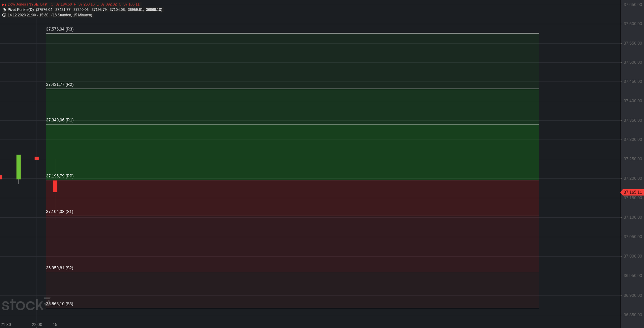Click the red 37.165,11 current price tag
The image size is (644, 328).
(632, 192)
